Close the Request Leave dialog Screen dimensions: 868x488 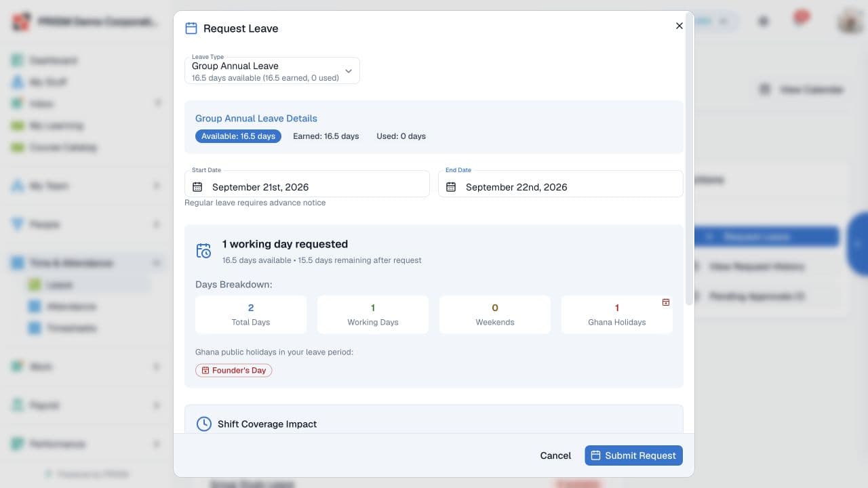click(679, 26)
